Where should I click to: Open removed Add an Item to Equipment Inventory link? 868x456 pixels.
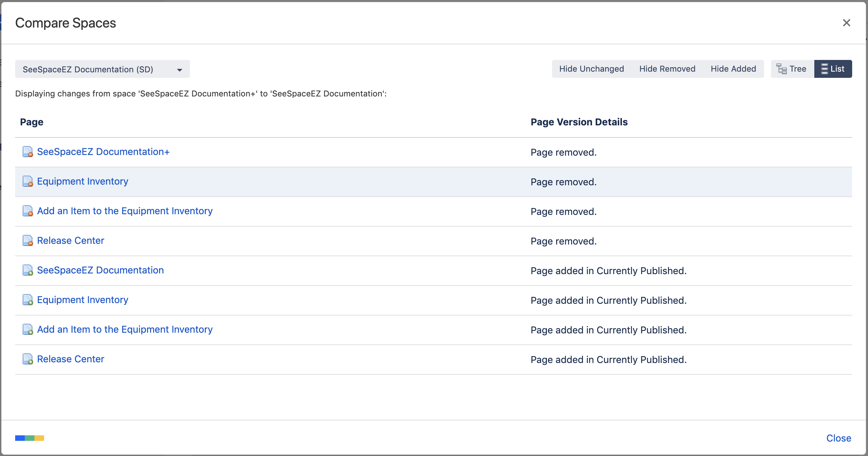pyautogui.click(x=125, y=211)
